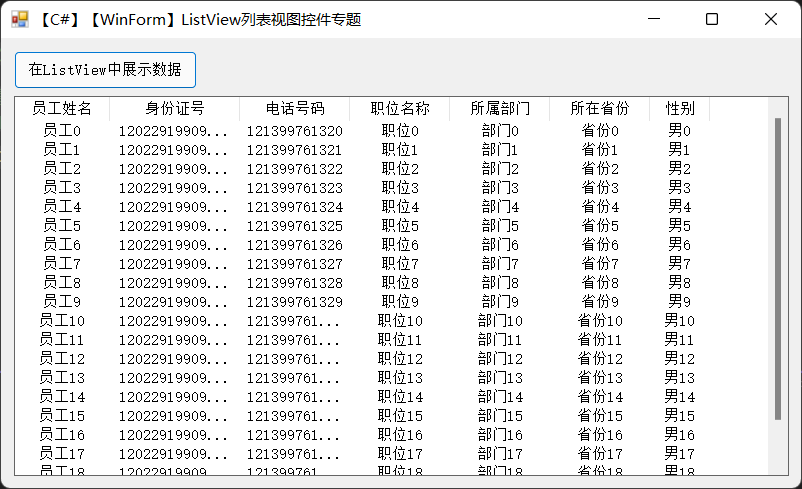Click the cell 职位3
Viewport: 802px width, 489px height.
tap(400, 188)
